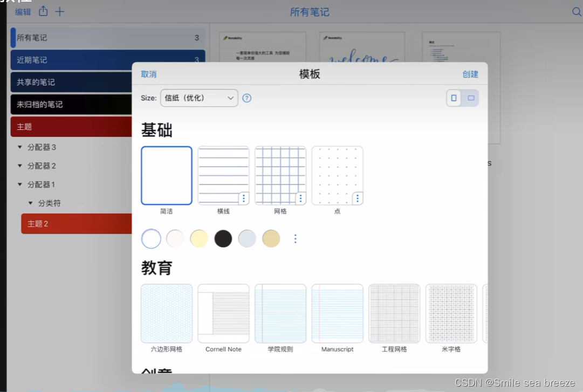583x392 pixels.
Task: Open the first Notability note thumbnail
Action: tap(263, 47)
